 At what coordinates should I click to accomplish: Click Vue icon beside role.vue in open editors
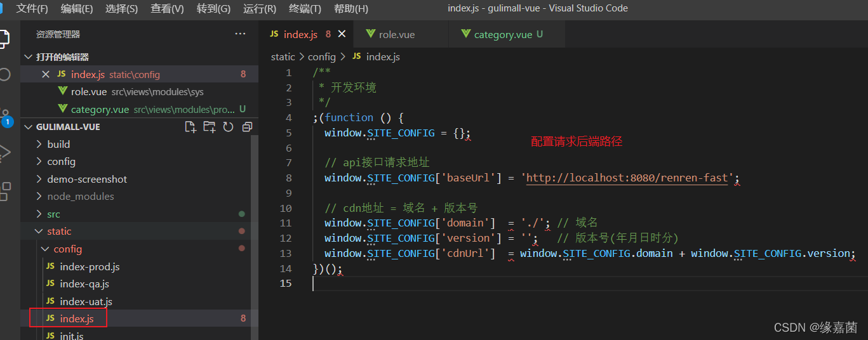[x=63, y=92]
